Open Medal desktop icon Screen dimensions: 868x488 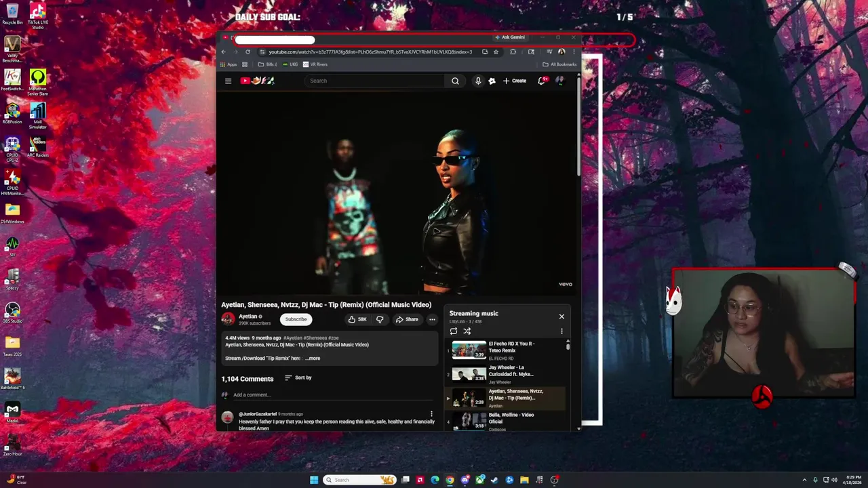(x=12, y=412)
